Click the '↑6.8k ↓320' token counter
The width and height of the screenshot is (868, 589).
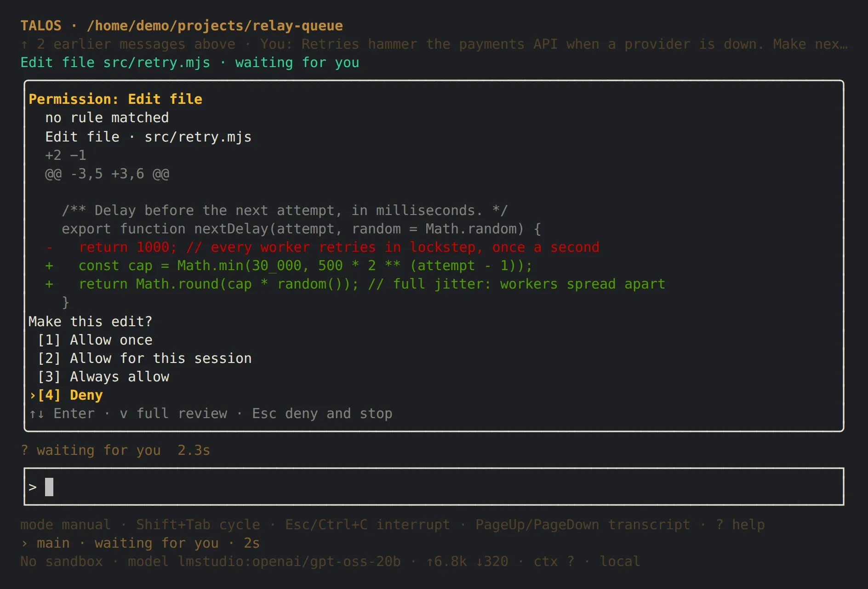[467, 561]
